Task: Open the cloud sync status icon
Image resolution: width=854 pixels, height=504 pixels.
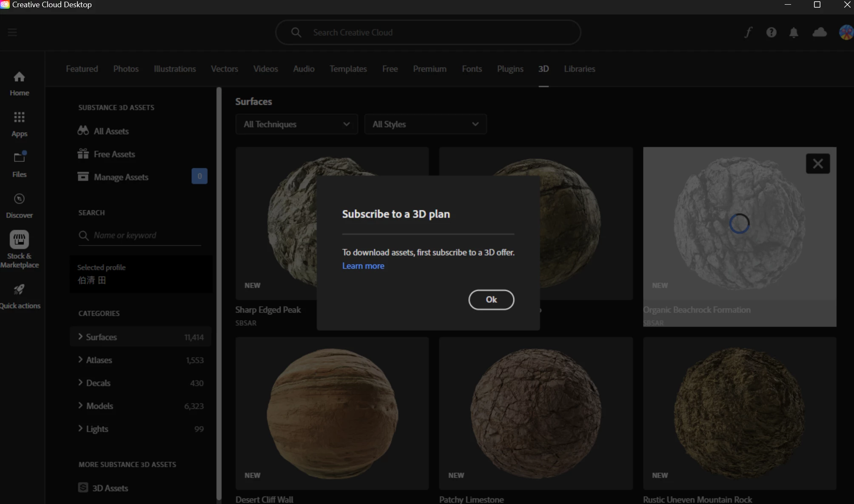Action: click(819, 32)
